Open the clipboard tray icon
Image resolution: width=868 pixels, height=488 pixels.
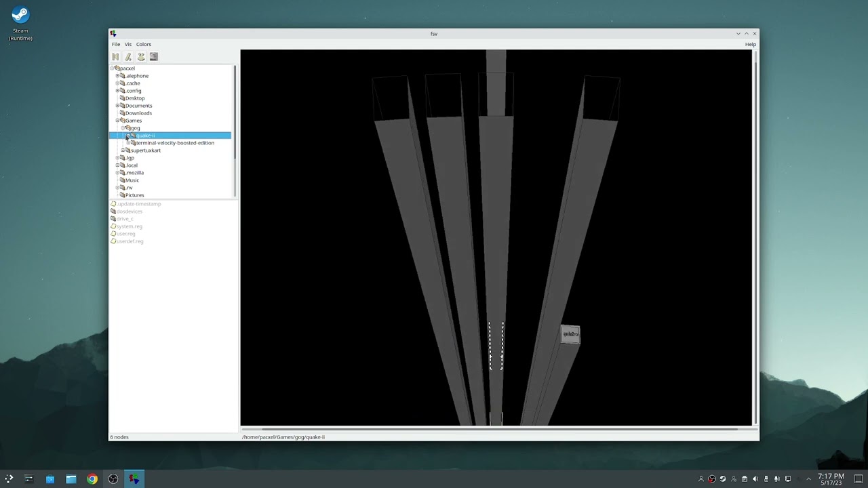tap(745, 479)
